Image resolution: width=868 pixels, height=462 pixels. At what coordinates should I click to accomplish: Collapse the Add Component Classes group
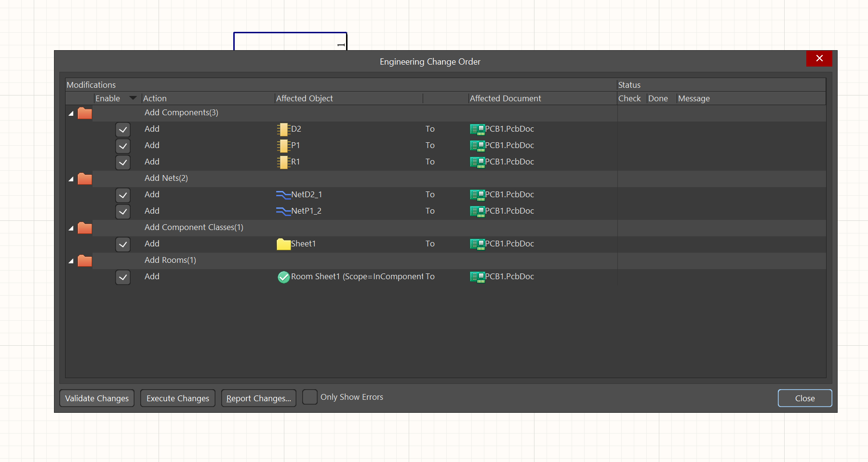(x=71, y=228)
